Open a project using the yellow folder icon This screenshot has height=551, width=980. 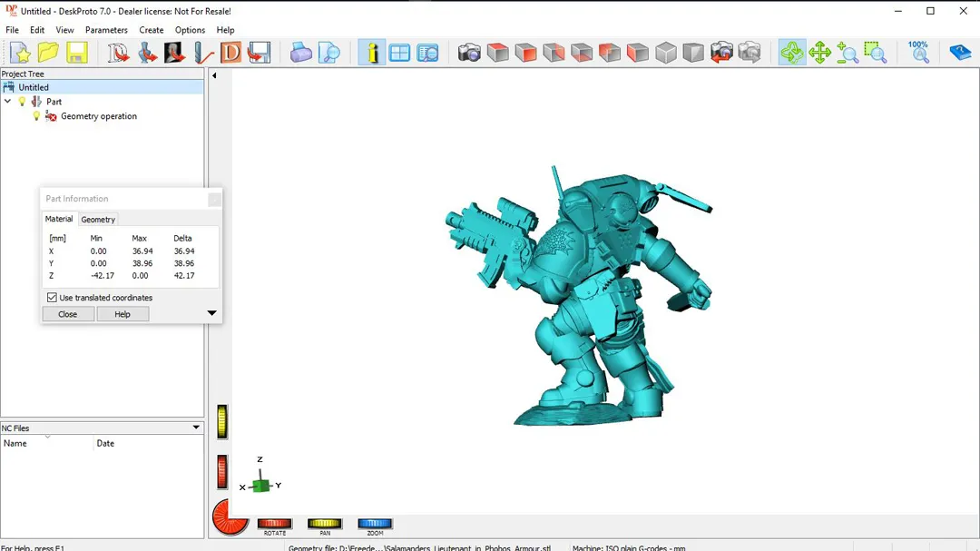tap(49, 53)
